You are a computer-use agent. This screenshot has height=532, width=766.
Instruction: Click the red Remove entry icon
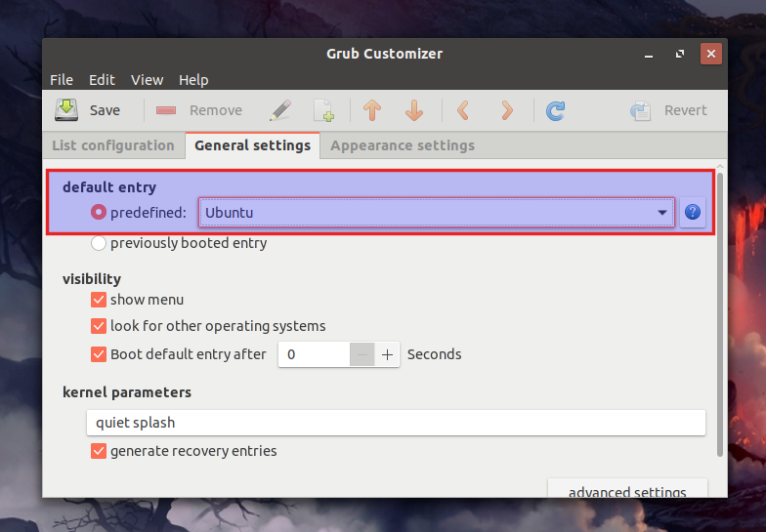coord(166,110)
